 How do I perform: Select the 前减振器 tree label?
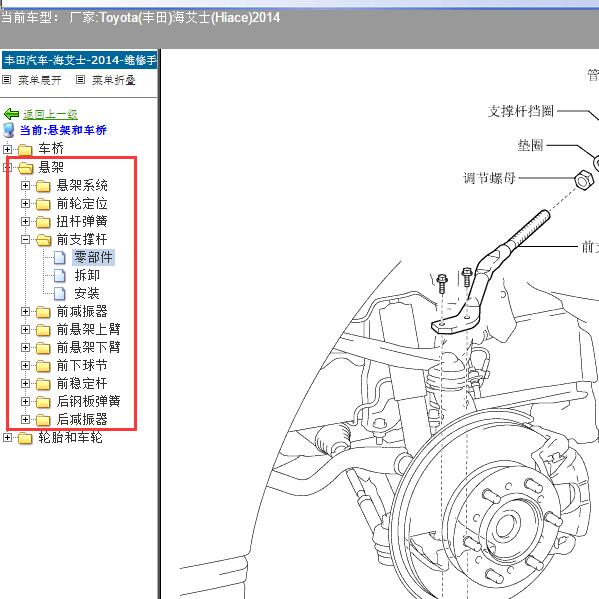coord(82,311)
